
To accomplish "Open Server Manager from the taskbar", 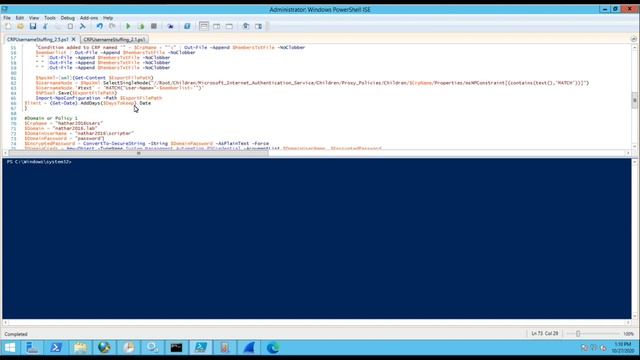I will pyautogui.click(x=32, y=348).
